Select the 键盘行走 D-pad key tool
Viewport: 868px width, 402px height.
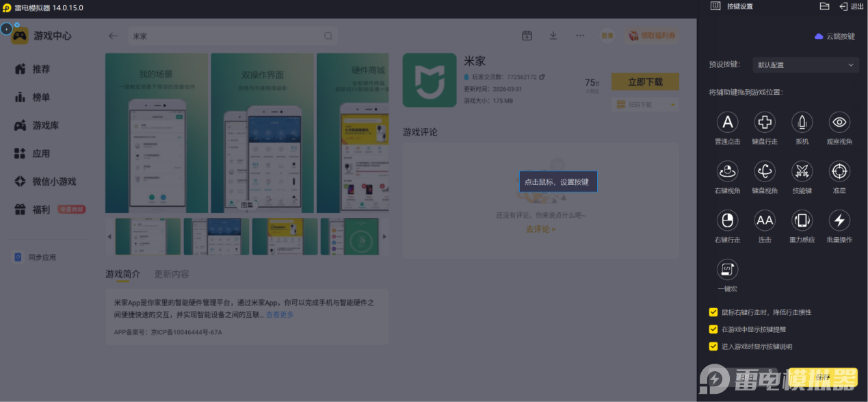point(765,123)
